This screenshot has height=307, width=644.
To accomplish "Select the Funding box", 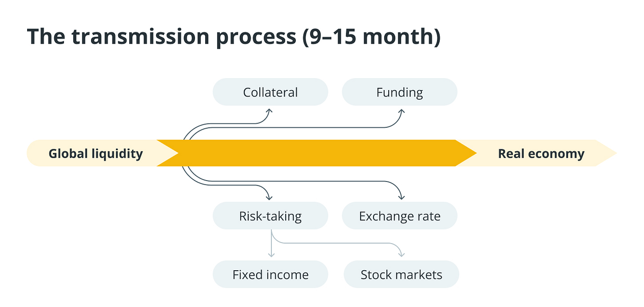I will tap(399, 92).
